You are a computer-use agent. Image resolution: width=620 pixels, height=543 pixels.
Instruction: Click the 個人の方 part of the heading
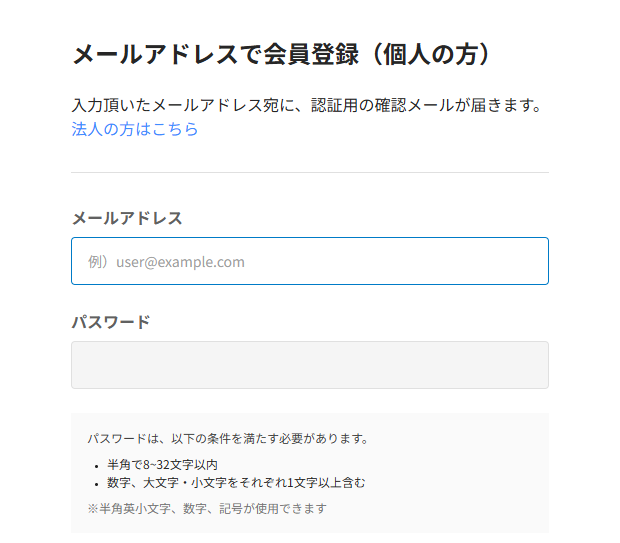433,54
